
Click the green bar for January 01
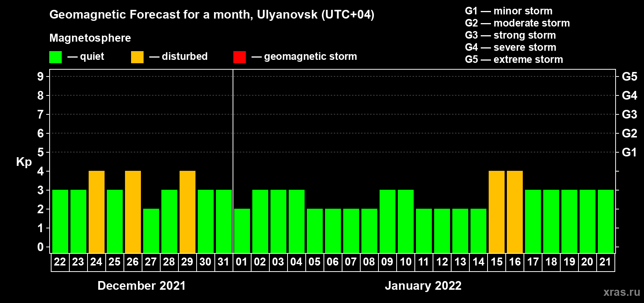coord(242,231)
